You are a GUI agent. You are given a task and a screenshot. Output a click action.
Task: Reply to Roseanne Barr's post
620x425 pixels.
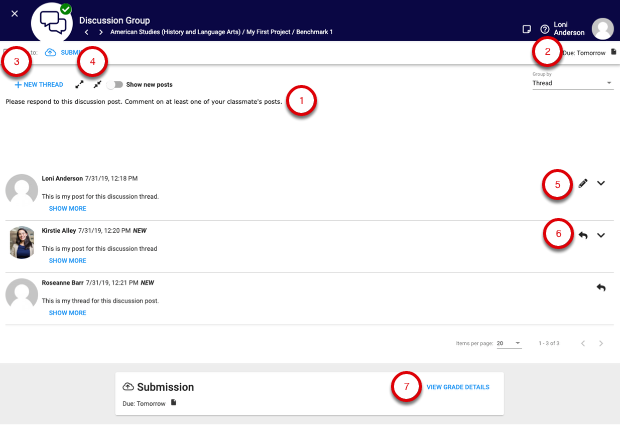click(x=600, y=287)
